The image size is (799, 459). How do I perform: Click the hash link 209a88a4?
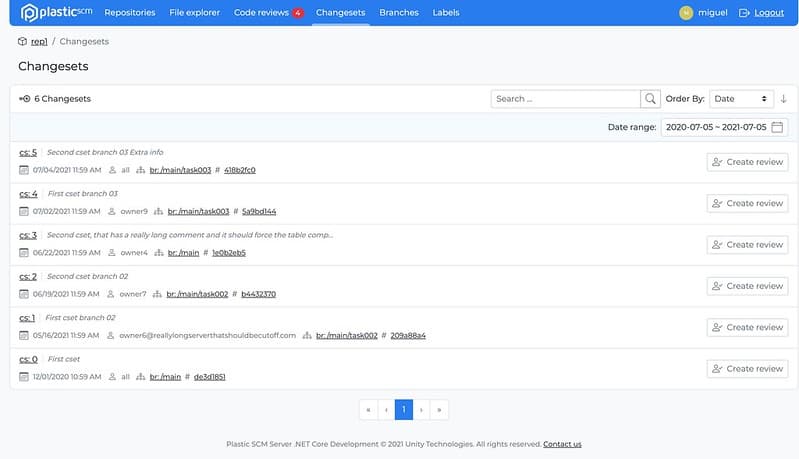pos(408,335)
